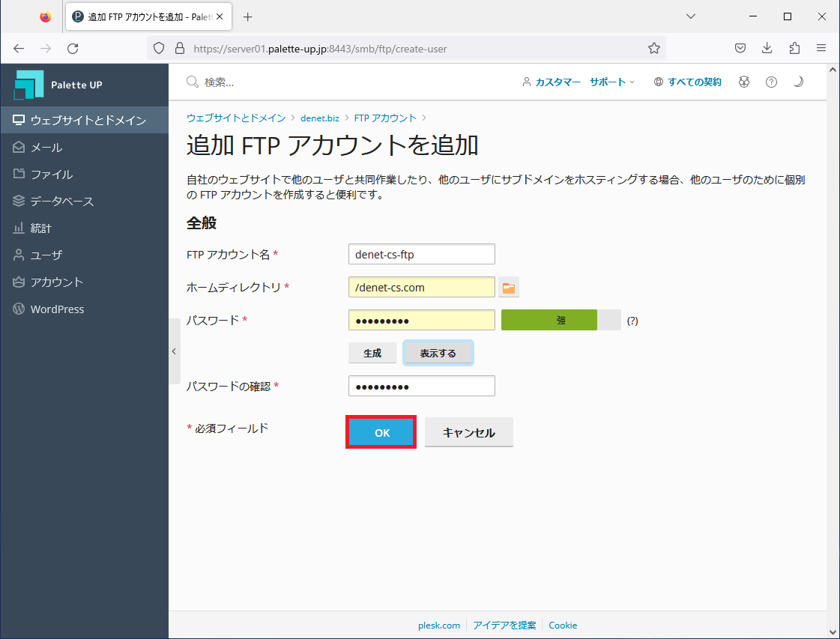The width and height of the screenshot is (840, 639).
Task: Reload page with refresh icon
Action: 73,49
